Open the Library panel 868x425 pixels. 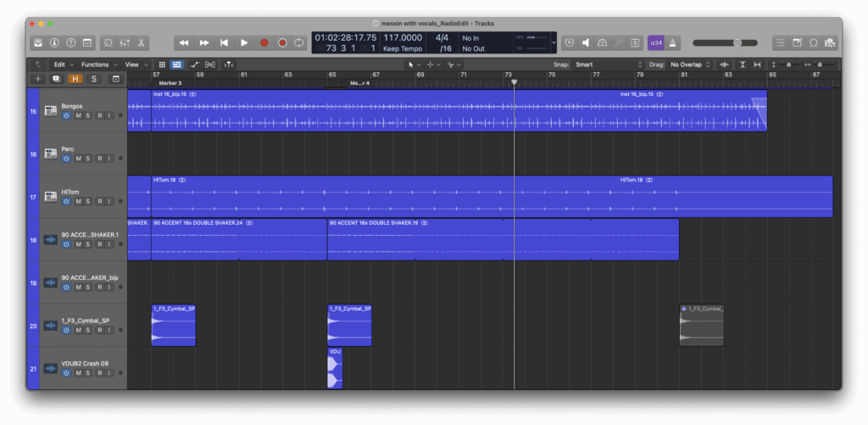point(38,42)
